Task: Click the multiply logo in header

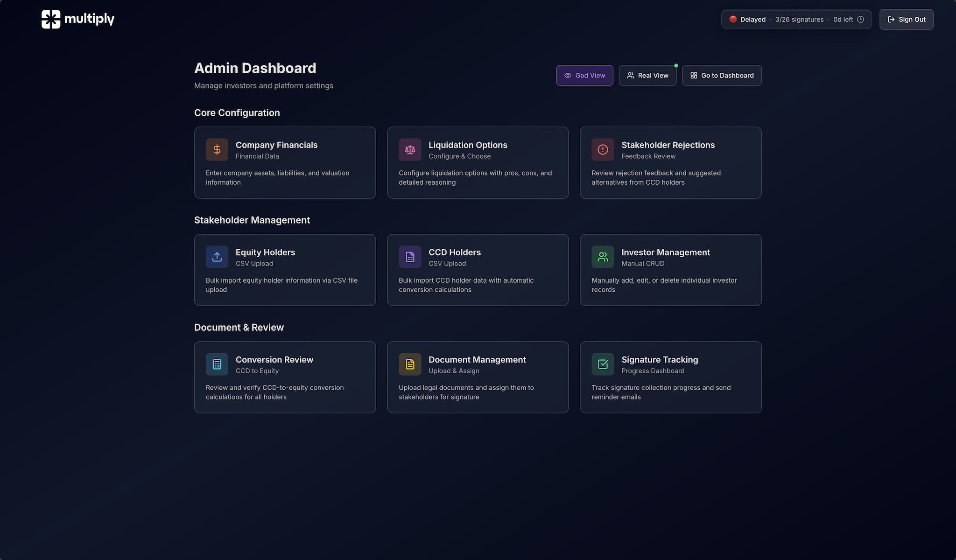Action: pos(78,19)
